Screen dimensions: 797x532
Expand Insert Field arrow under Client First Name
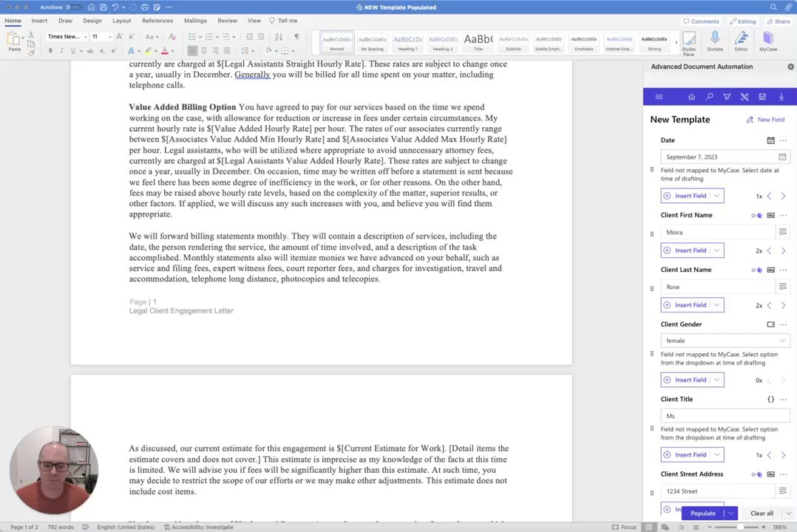[716, 250]
